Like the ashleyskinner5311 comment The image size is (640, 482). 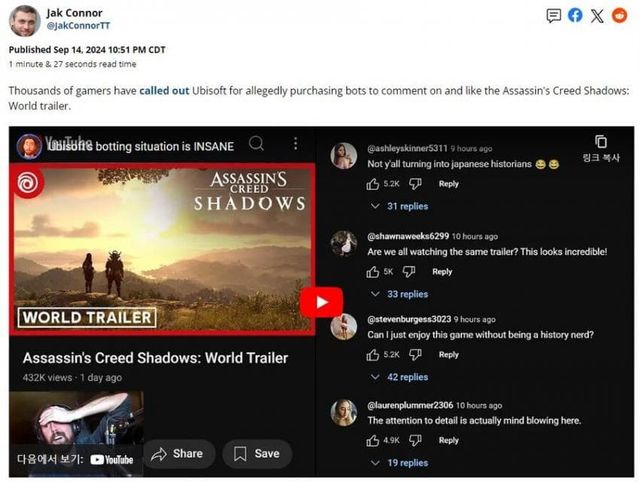tap(373, 184)
